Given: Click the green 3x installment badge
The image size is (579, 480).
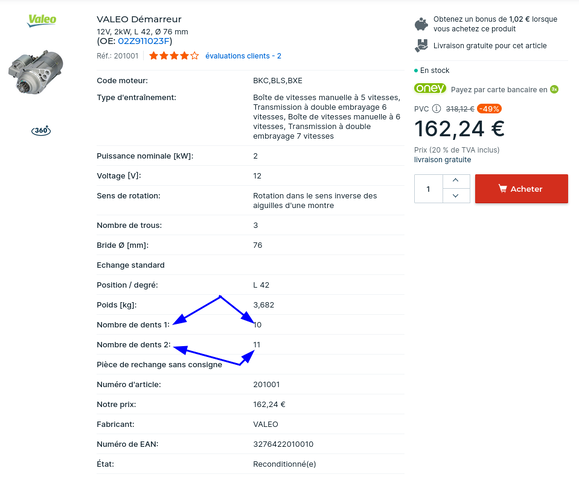Looking at the screenshot, I should (554, 89).
